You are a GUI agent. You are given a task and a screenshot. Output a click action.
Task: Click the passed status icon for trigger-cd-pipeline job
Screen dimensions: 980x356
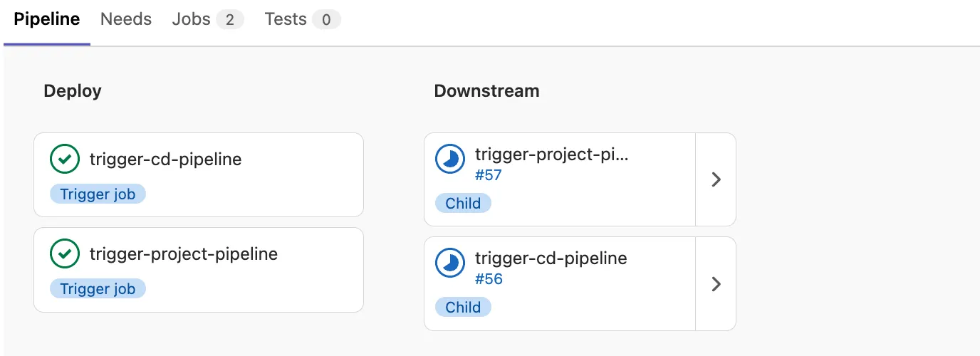tap(65, 159)
